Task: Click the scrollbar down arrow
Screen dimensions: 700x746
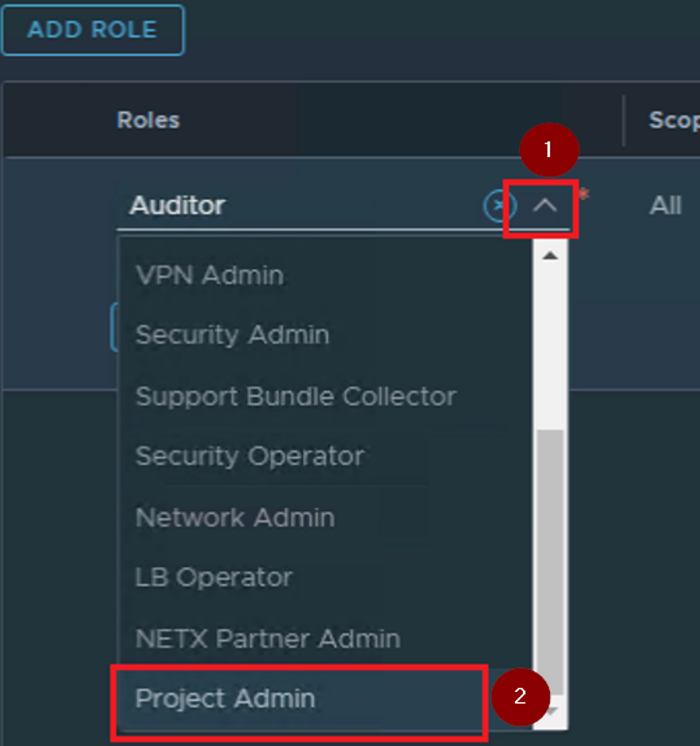Action: (550, 712)
